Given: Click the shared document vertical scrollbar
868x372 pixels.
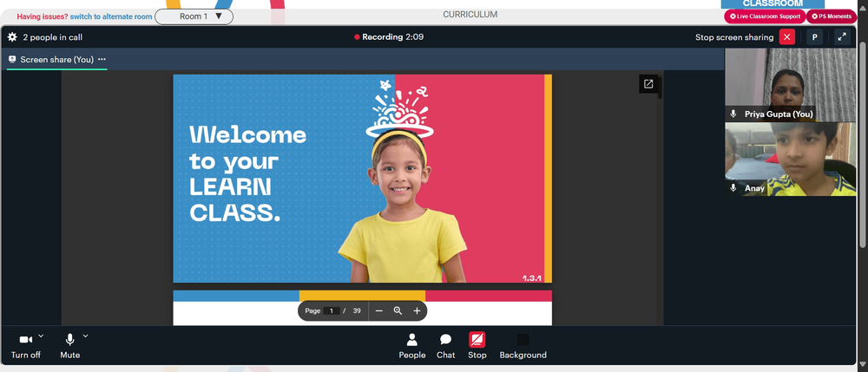Looking at the screenshot, I should click(660, 88).
